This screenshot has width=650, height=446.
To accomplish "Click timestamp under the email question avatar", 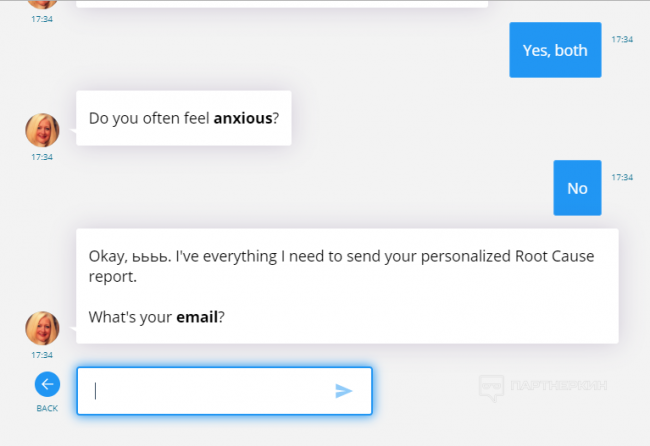I will click(x=42, y=355).
